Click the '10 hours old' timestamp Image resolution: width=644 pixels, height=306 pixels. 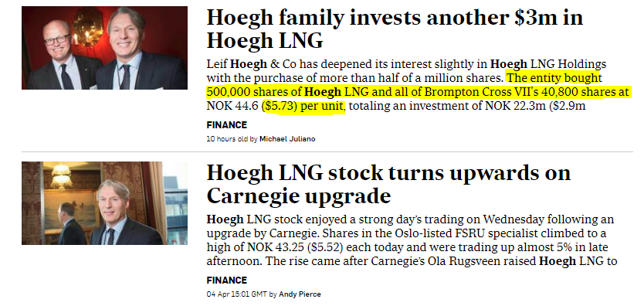click(227, 139)
